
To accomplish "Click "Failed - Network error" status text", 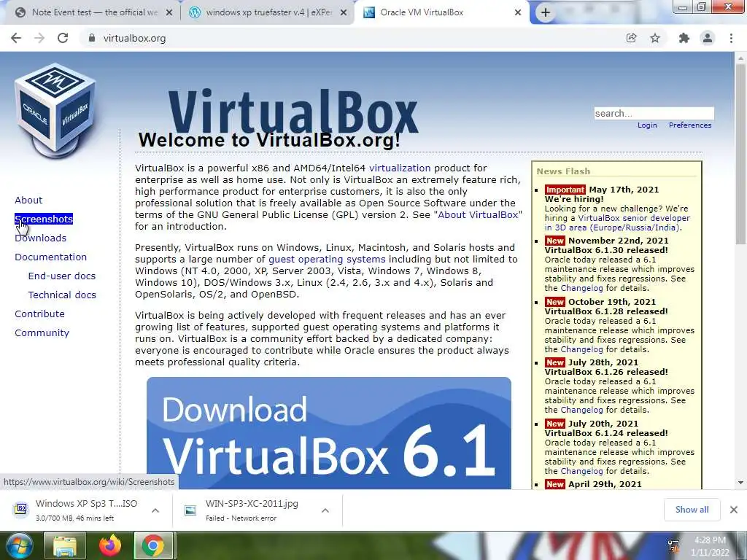I will pos(241,518).
